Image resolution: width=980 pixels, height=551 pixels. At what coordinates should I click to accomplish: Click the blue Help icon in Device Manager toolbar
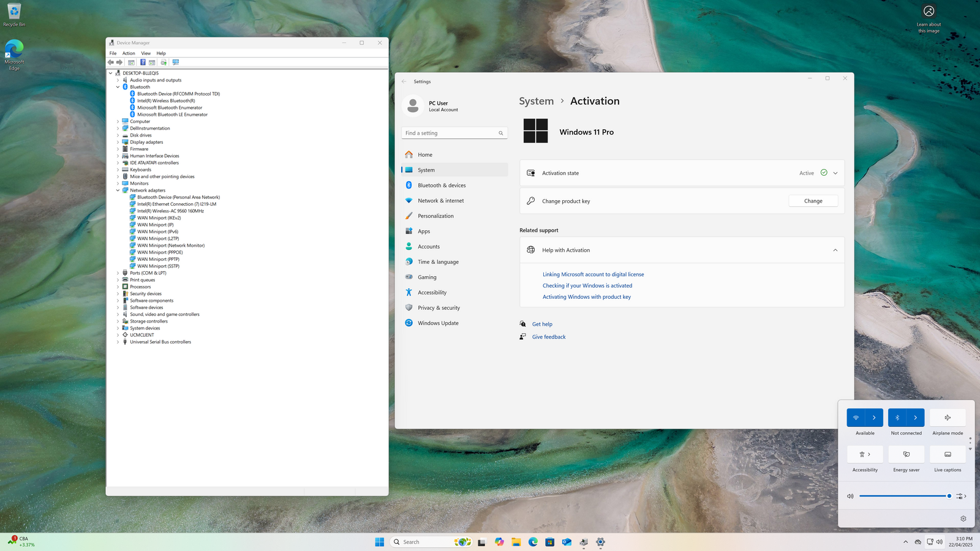click(143, 62)
